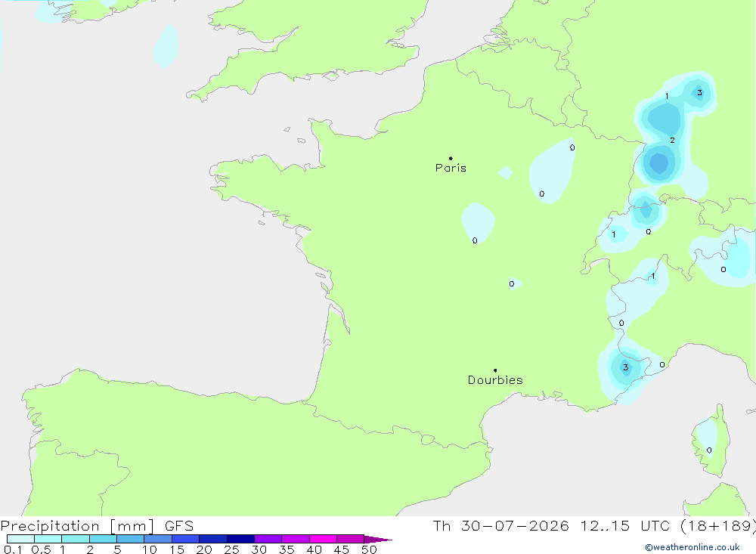Click the precipitation patch off Cornwall coast
This screenshot has height=554, width=756.
(x=166, y=46)
